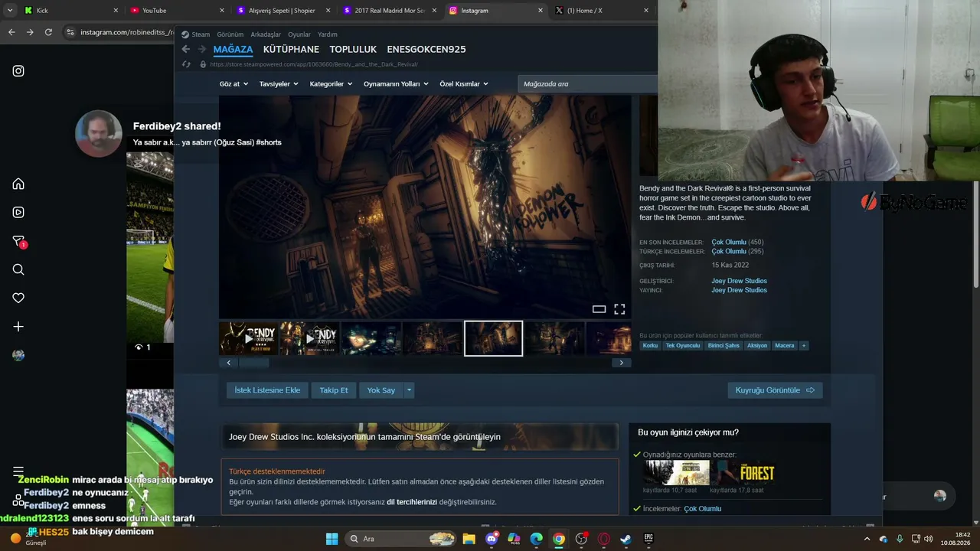Click the Takip Et button
This screenshot has width=980, height=551.
point(334,390)
